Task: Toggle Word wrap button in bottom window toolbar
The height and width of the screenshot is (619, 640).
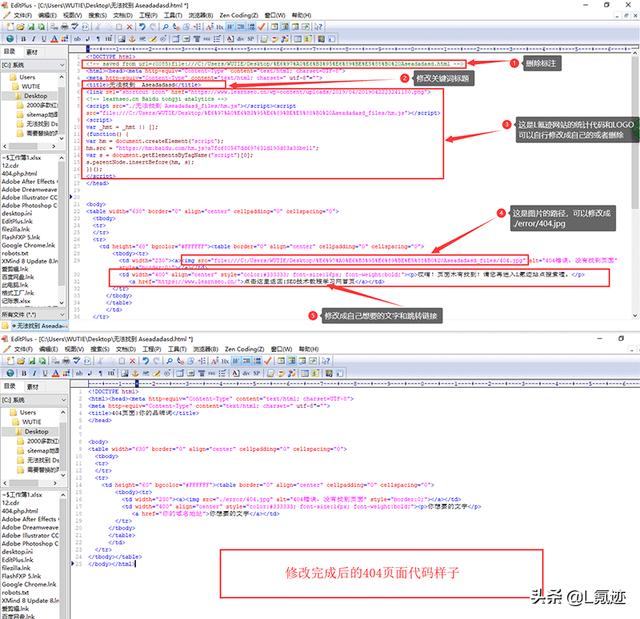Action: click(237, 361)
